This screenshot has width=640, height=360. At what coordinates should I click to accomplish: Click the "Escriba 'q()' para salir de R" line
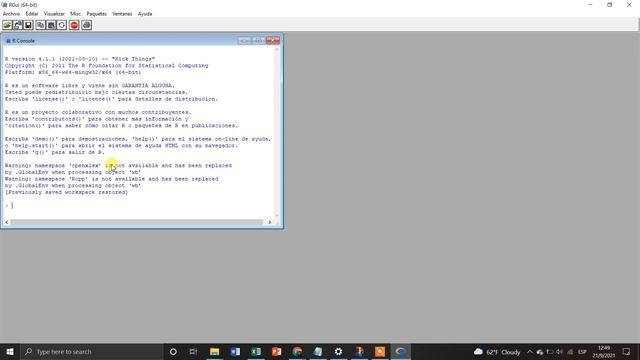tap(55, 152)
